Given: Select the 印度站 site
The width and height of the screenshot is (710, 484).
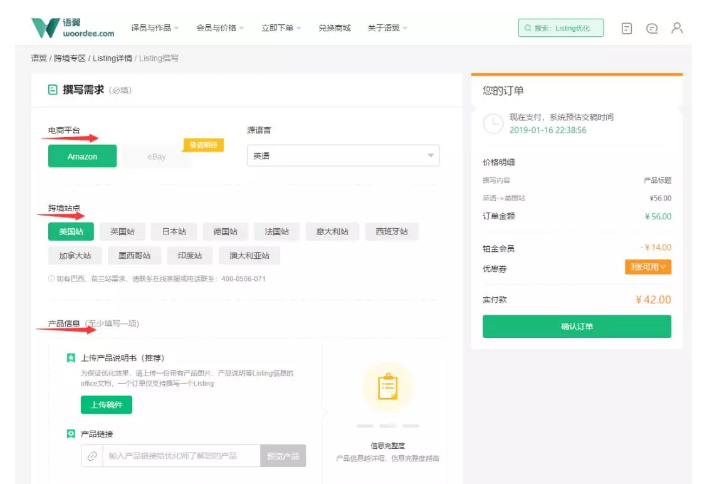Looking at the screenshot, I should pyautogui.click(x=190, y=255).
